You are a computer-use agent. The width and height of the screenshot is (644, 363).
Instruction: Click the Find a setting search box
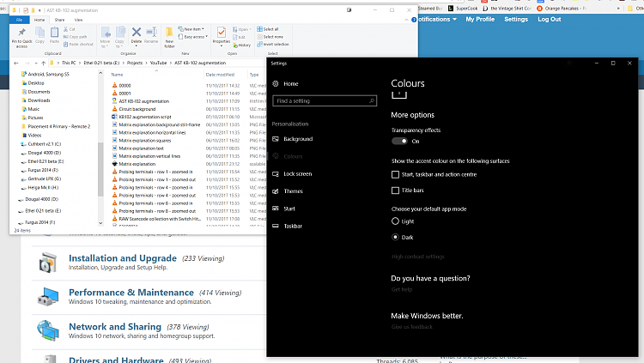tap(325, 101)
